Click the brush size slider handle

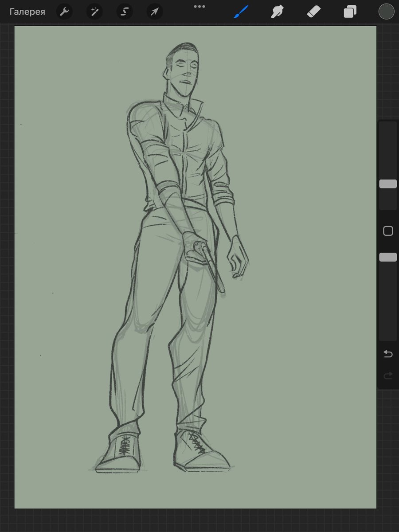388,184
